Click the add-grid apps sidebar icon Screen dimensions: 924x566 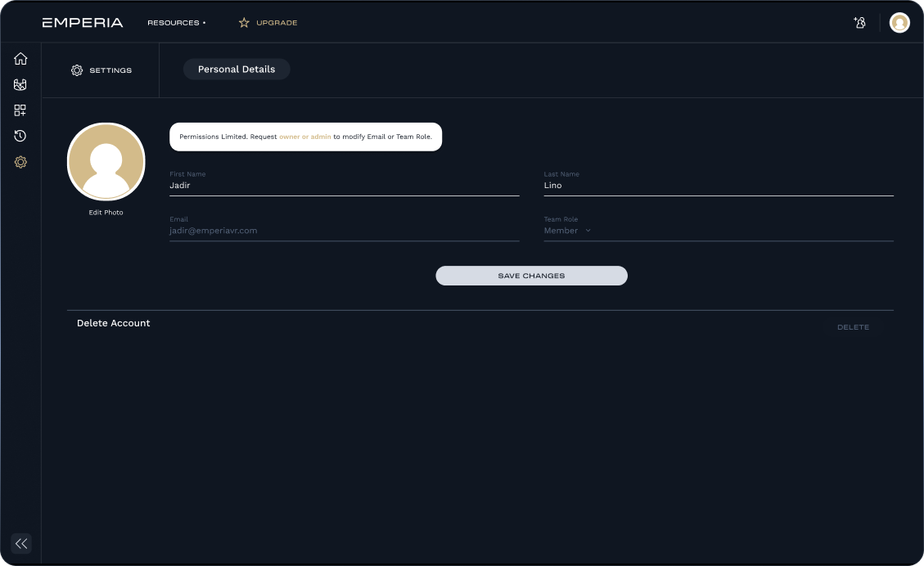point(20,110)
